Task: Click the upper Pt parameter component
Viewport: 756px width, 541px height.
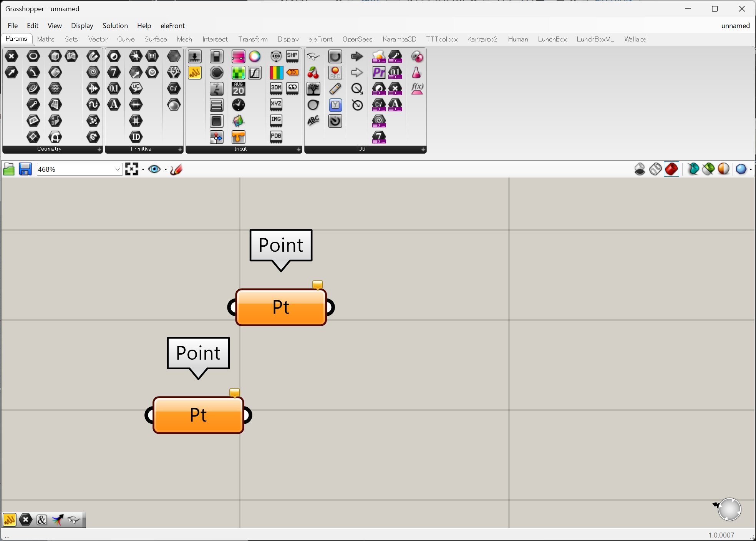Action: (281, 307)
